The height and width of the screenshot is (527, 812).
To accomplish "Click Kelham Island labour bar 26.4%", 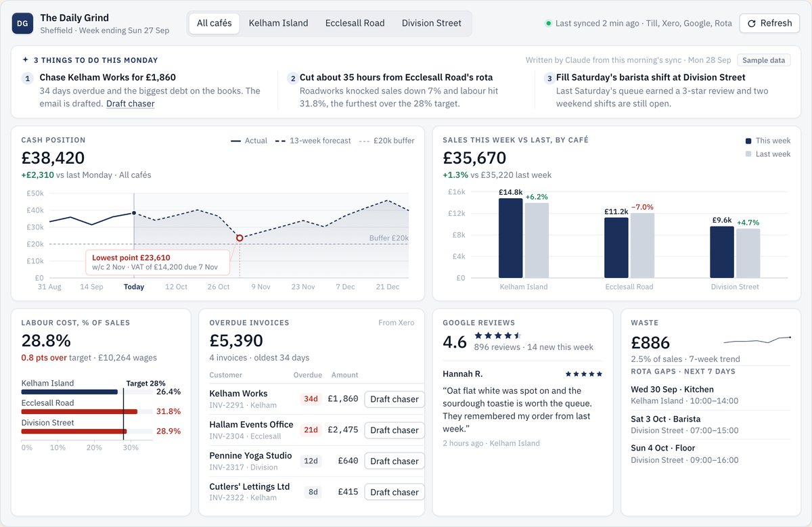I will click(70, 392).
